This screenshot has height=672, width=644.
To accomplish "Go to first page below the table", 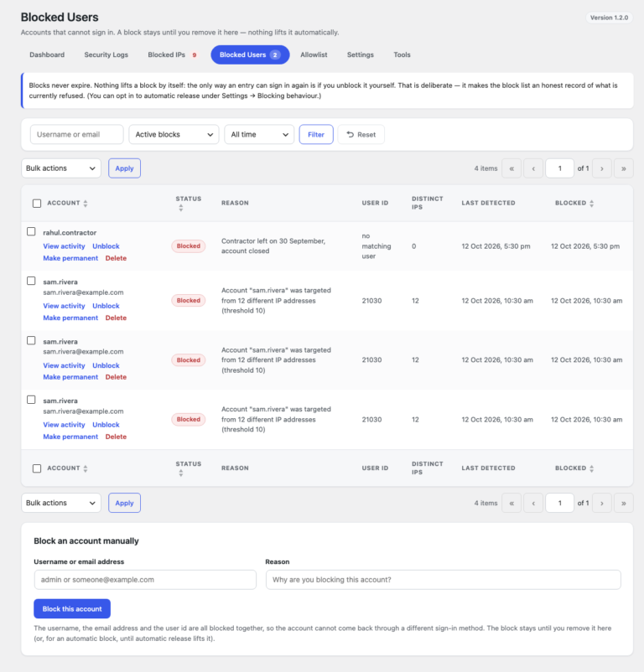I will click(x=512, y=503).
